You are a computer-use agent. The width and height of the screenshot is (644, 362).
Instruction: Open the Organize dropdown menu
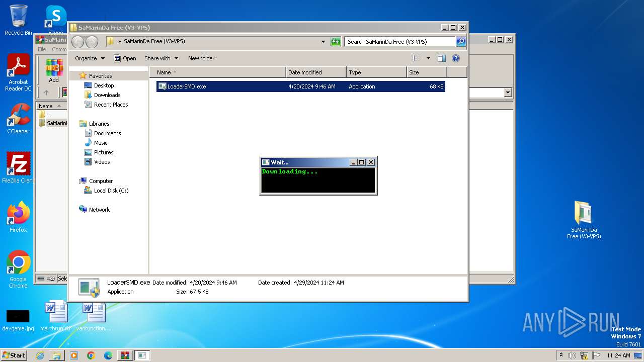(90, 58)
